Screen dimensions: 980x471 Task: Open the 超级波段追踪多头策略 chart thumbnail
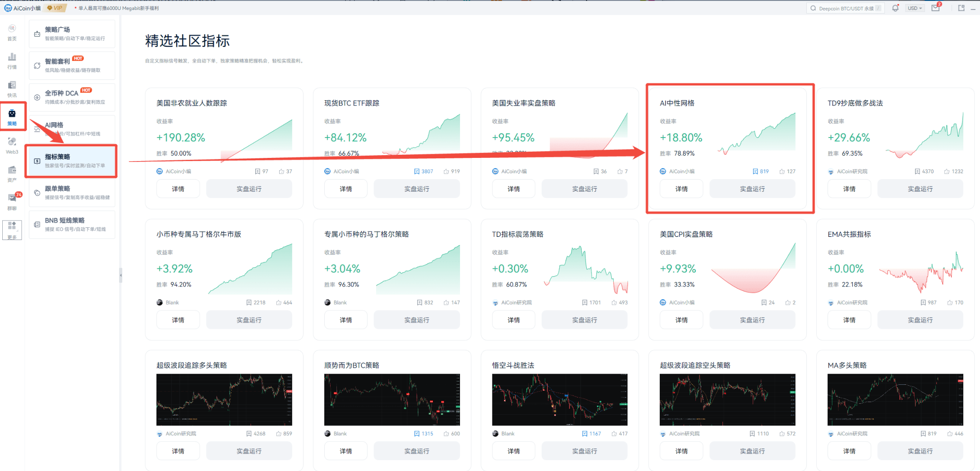click(x=224, y=399)
